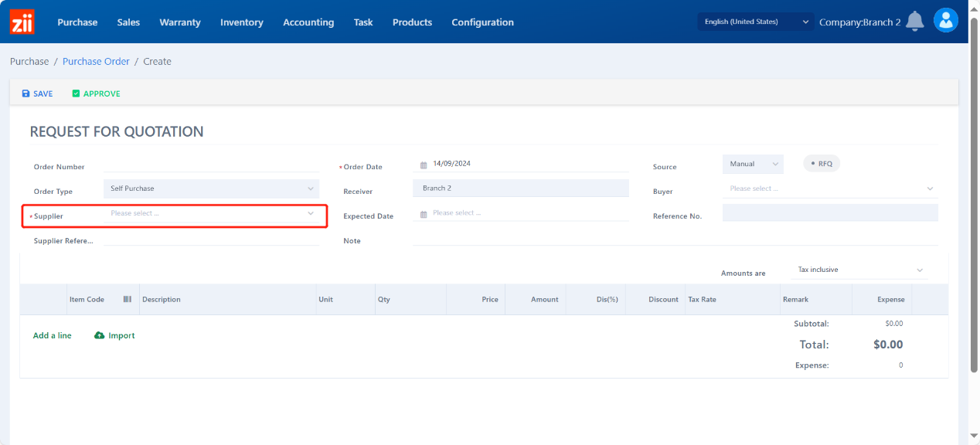Open the notification bell
The width and height of the screenshot is (980, 445).
point(915,22)
